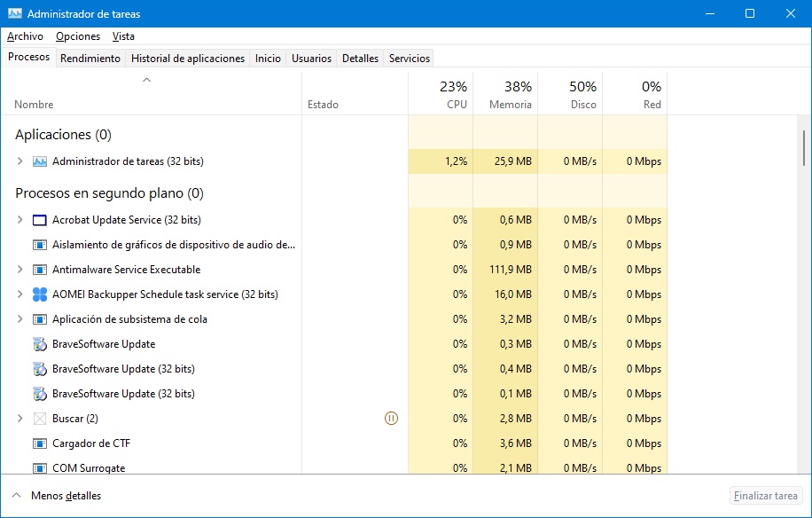
Task: Click the Cargador de CTF icon
Action: (39, 443)
